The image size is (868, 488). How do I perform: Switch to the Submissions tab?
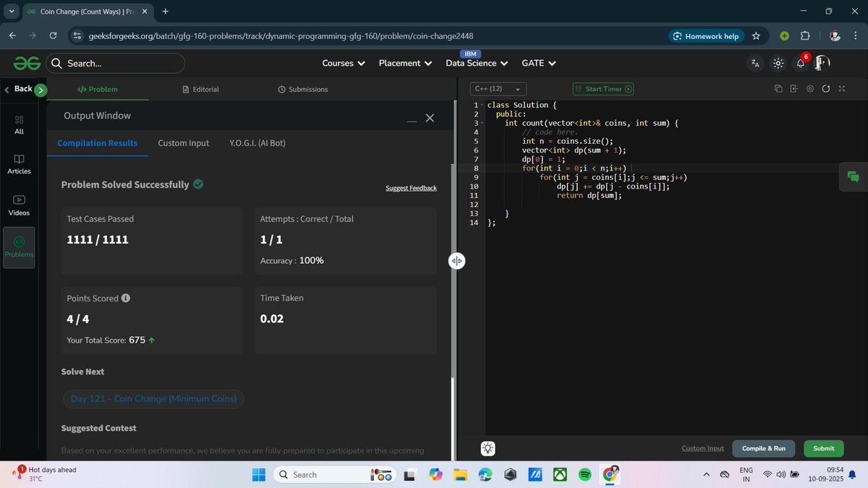(x=302, y=89)
